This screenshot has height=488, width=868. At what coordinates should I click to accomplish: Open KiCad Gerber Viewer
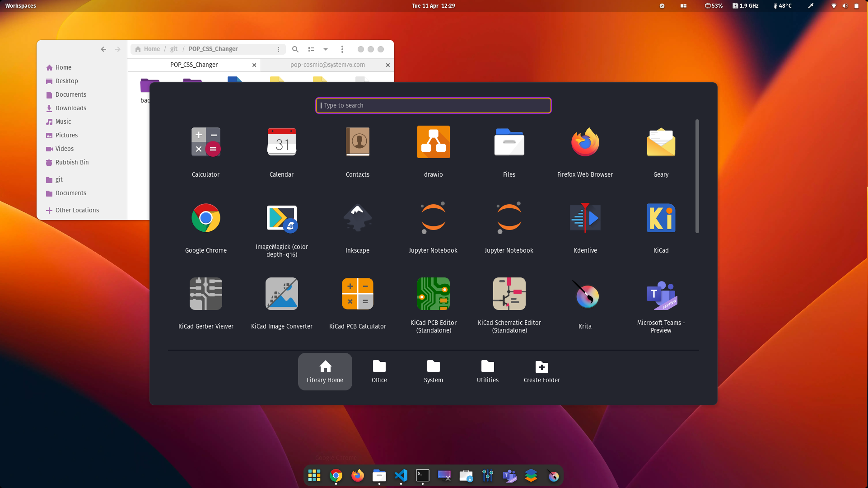click(205, 294)
